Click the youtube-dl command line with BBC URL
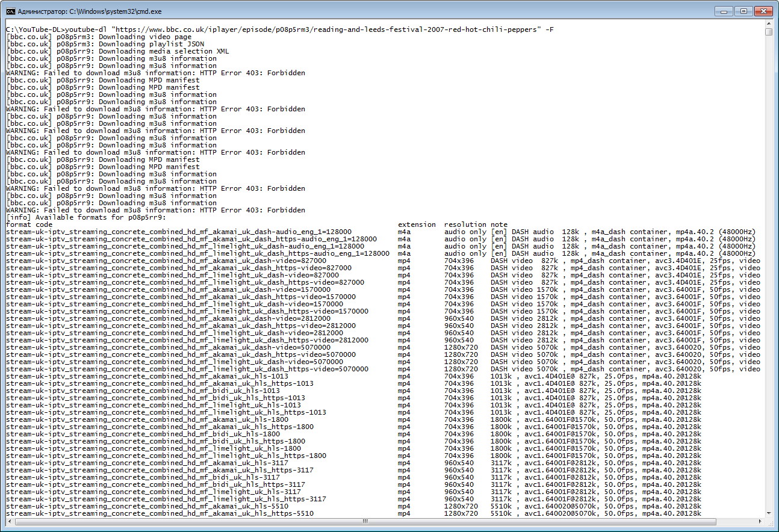 pyautogui.click(x=280, y=29)
